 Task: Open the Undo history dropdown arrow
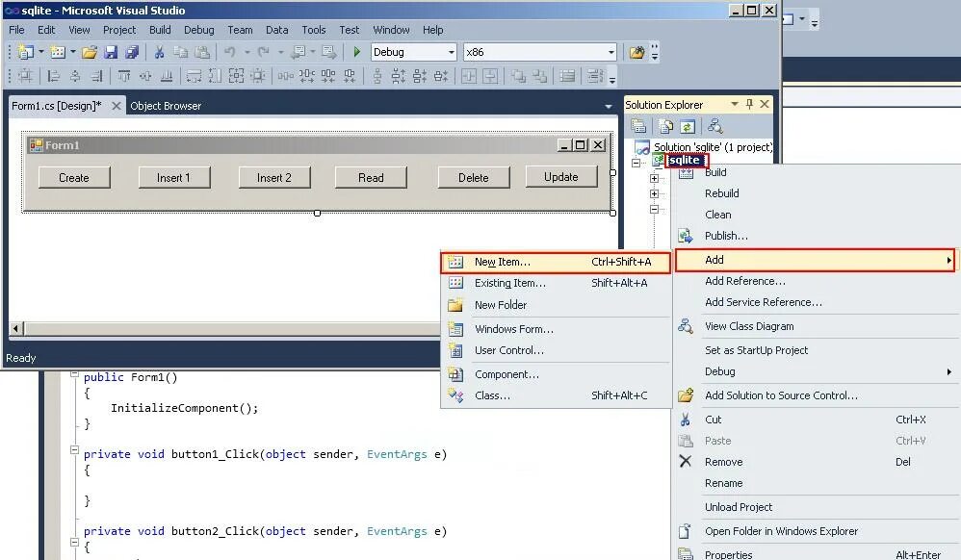coord(247,52)
